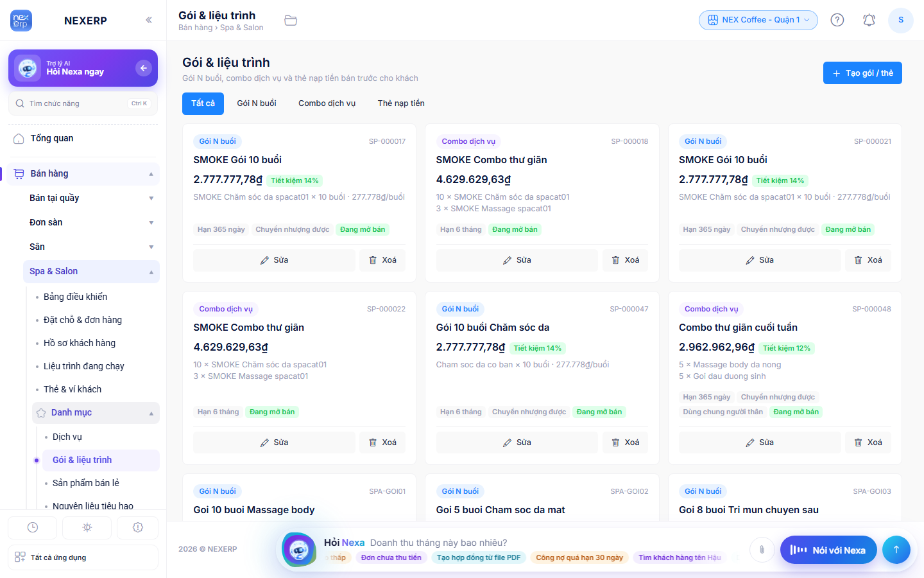This screenshot has height=578, width=924.
Task: Click the pencil icon on the SP-000018 card
Action: click(508, 260)
